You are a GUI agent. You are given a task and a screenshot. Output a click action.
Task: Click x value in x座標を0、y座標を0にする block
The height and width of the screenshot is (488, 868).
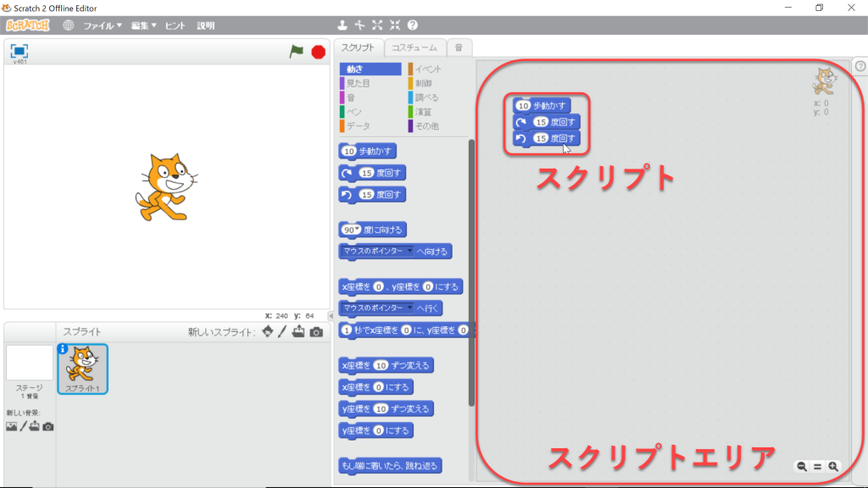tap(378, 286)
